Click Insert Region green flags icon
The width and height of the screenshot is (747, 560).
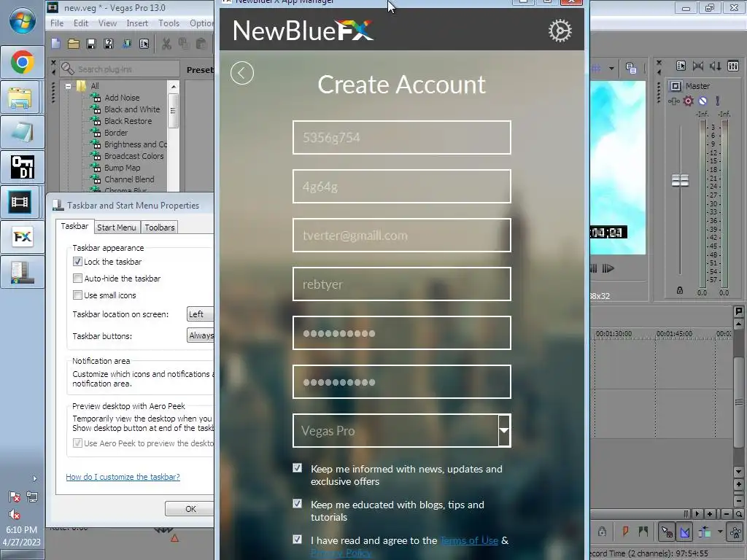[x=643, y=531]
